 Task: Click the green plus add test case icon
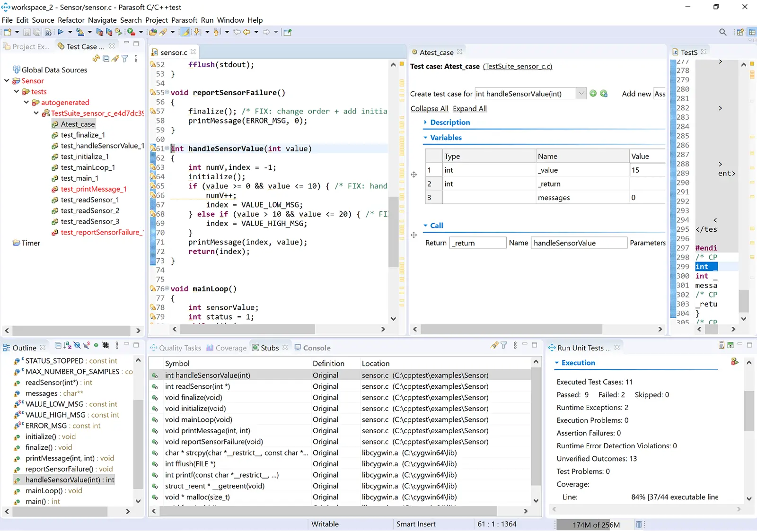593,94
